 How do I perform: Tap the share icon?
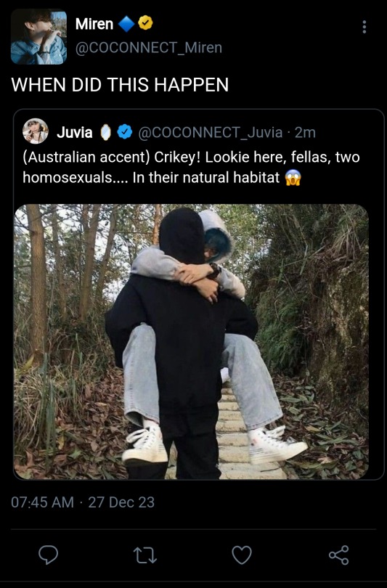click(338, 555)
